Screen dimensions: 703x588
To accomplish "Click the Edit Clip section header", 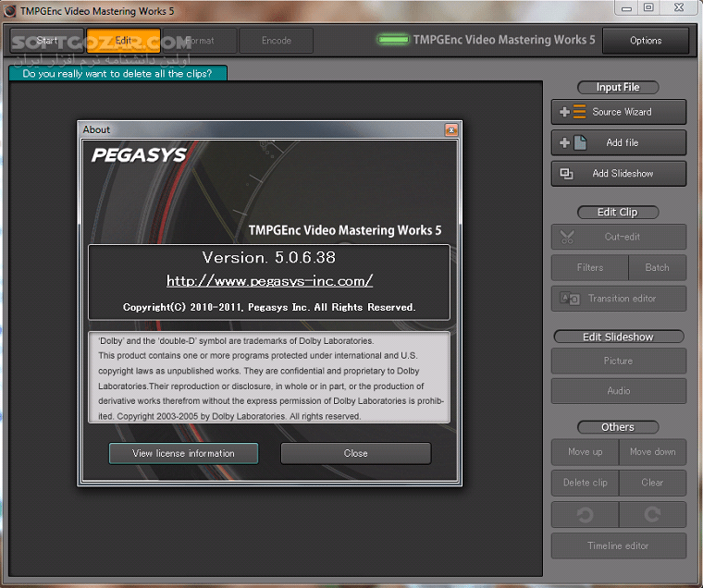I will coord(618,213).
